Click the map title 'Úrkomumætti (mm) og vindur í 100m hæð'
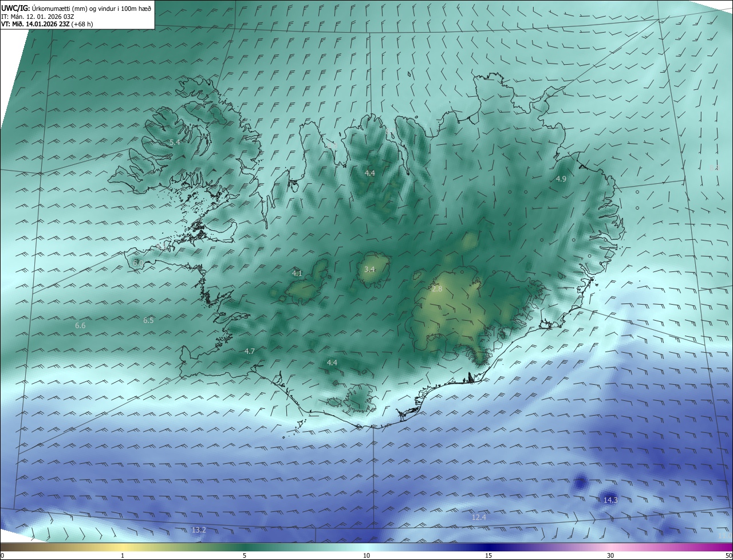The image size is (733, 560). (x=90, y=7)
